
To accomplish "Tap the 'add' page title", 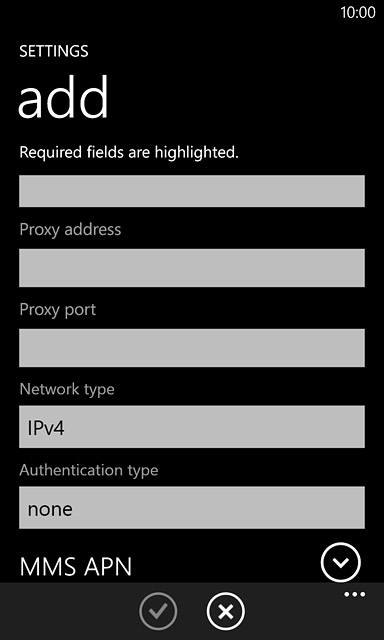I will coord(64,97).
